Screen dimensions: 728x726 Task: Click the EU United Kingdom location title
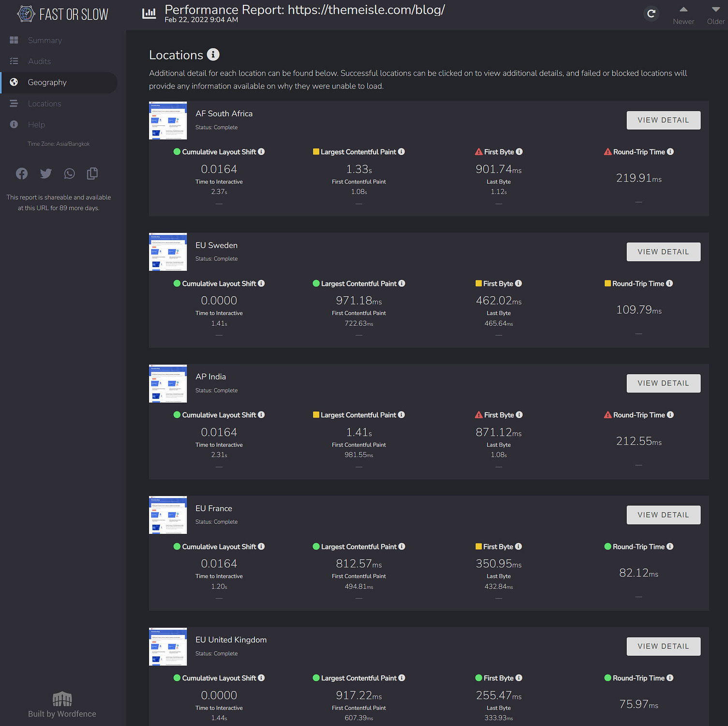tap(231, 640)
